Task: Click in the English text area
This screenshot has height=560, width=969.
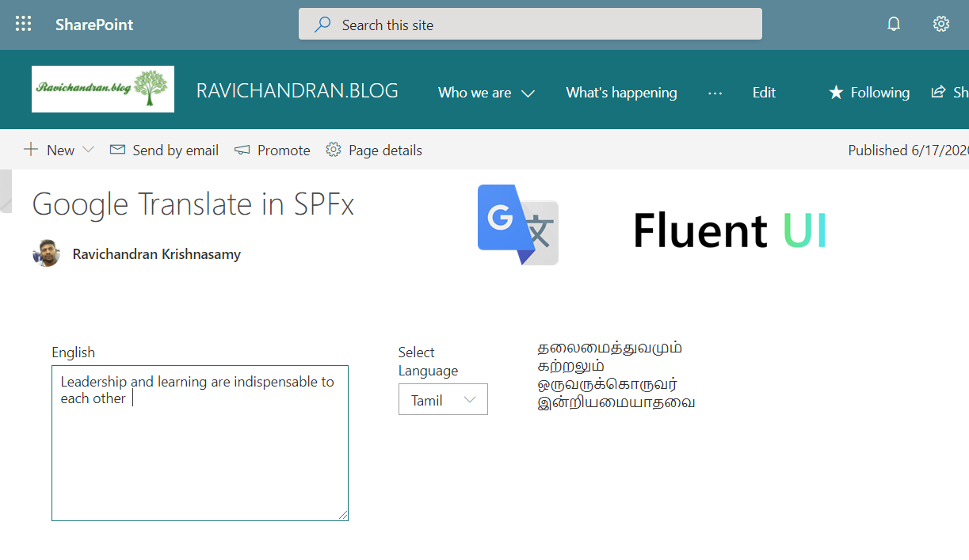Action: pyautogui.click(x=200, y=459)
